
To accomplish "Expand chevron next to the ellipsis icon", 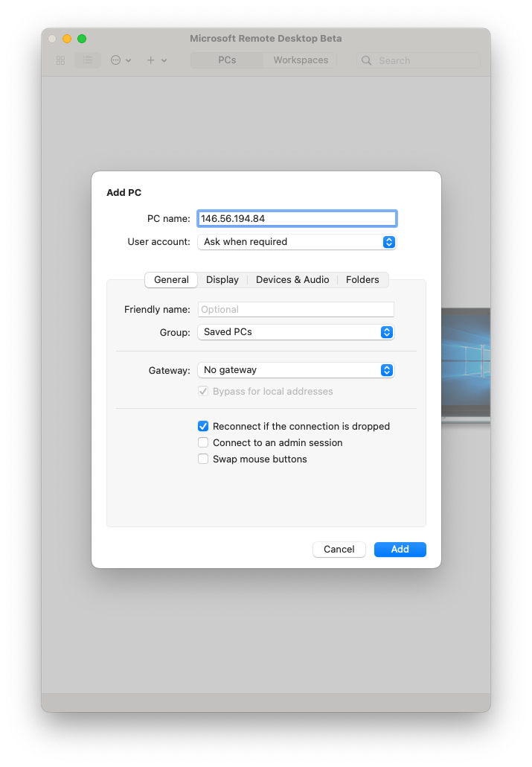I will 129,60.
